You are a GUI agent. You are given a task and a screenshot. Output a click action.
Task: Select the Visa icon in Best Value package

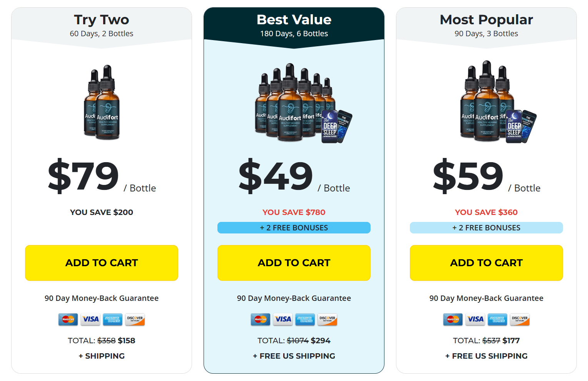[x=282, y=319]
